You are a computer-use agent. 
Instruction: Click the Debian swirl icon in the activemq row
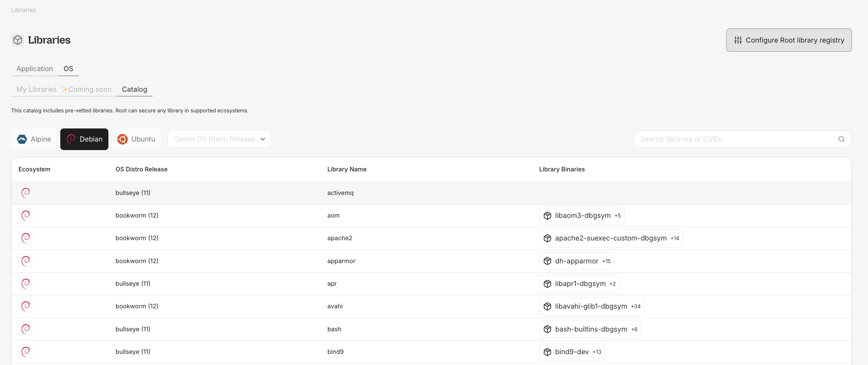(26, 193)
